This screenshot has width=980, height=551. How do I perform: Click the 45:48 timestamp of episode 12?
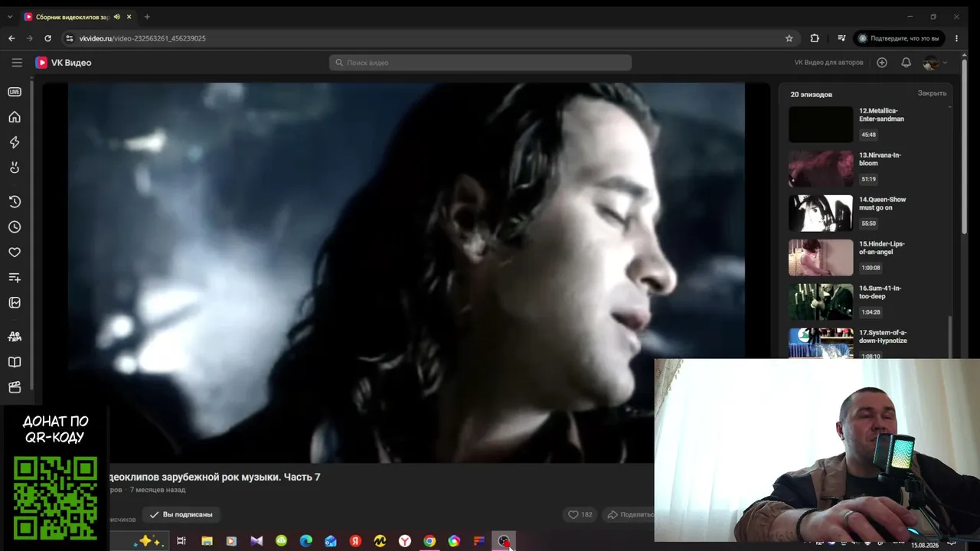[868, 135]
